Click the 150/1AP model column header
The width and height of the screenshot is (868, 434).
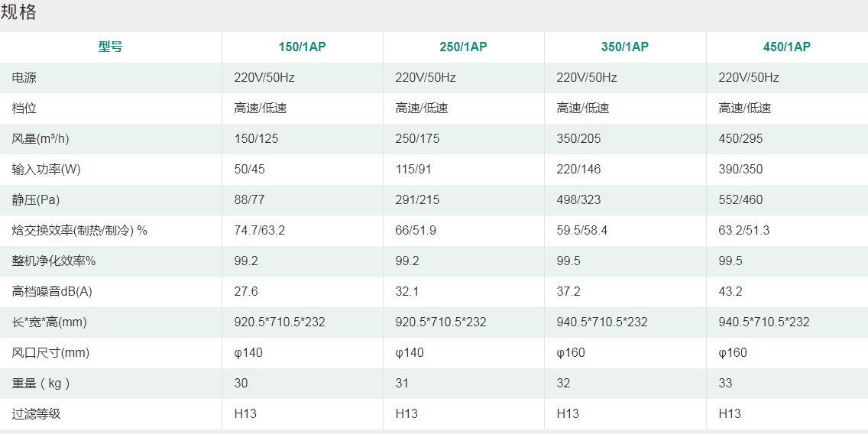pyautogui.click(x=302, y=47)
